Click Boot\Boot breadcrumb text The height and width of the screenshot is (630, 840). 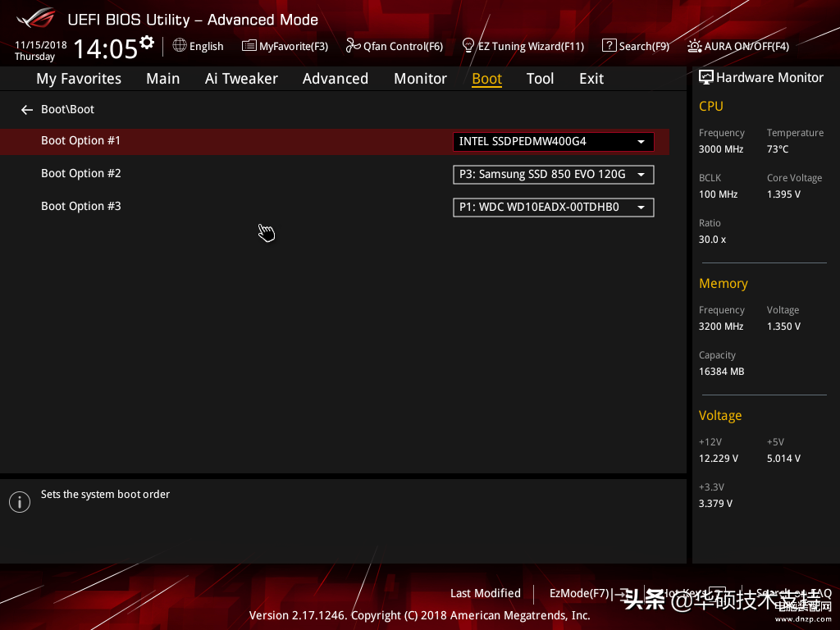67,109
